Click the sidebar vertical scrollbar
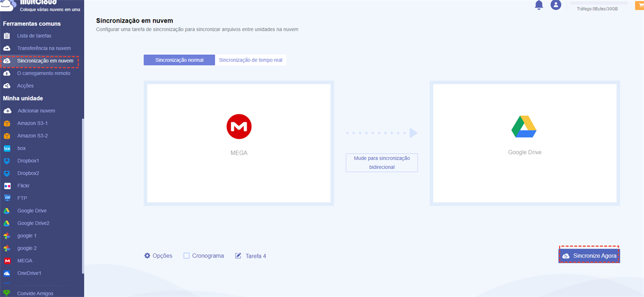Viewport: 644px width, 297px height. click(83, 196)
